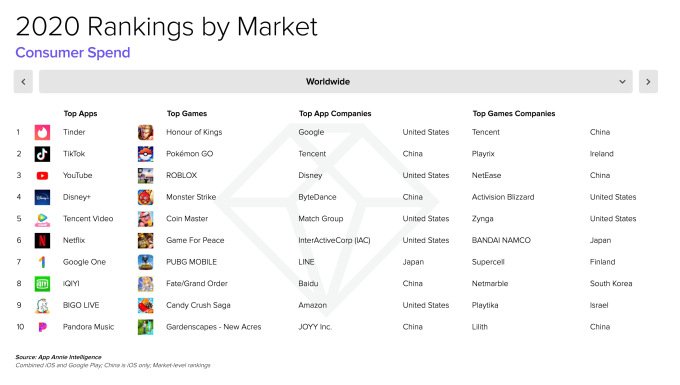
Task: Click the Consumer Spend subtitle
Action: pyautogui.click(x=73, y=52)
